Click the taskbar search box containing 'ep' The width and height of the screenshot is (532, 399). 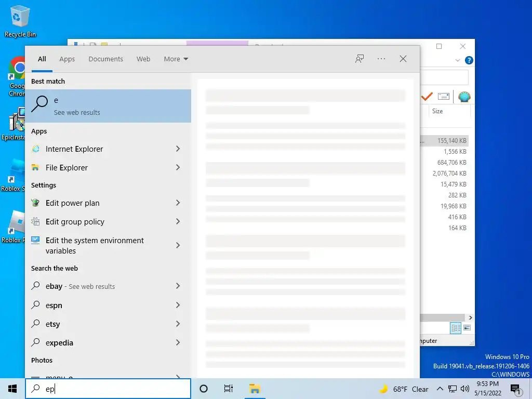108,389
